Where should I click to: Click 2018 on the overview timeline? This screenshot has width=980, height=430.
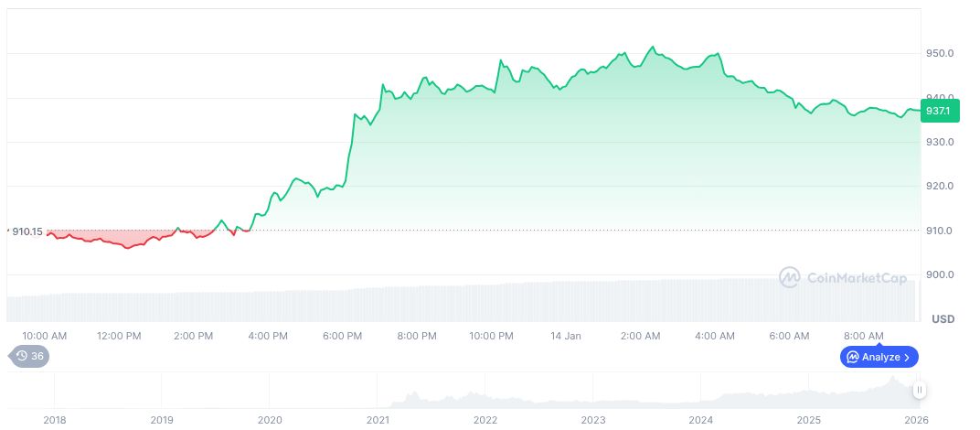point(54,420)
